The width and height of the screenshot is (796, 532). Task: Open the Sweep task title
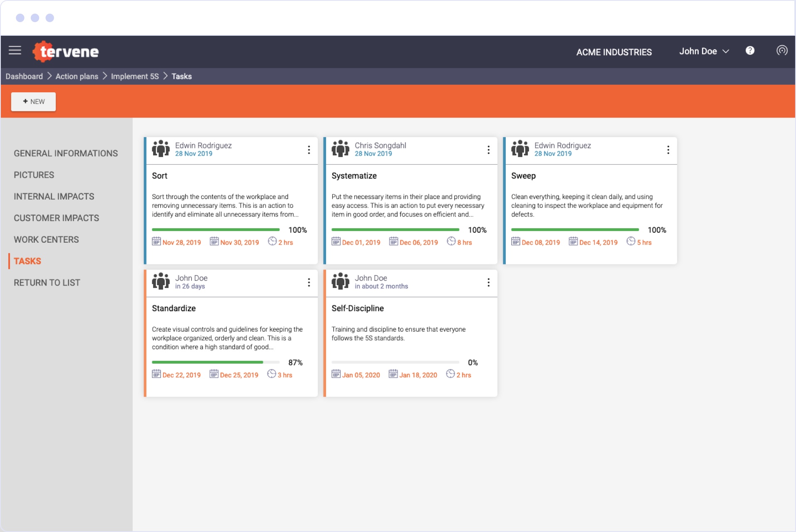pyautogui.click(x=523, y=176)
